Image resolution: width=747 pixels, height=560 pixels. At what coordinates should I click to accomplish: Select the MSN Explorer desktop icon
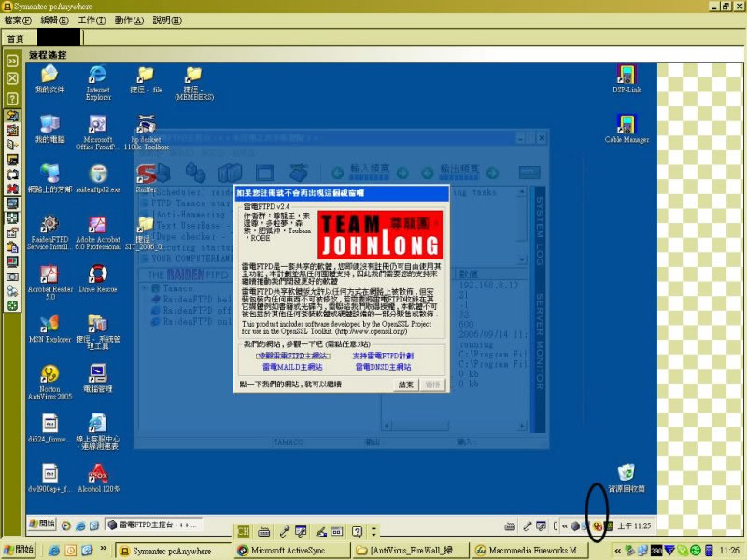point(49,329)
